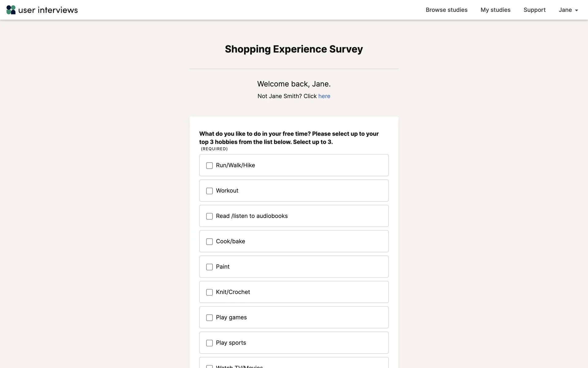588x368 pixels.
Task: Go to My studies
Action: (x=495, y=10)
